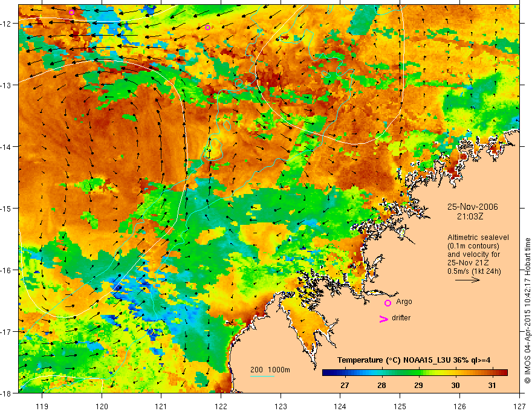Click the '21:03Z' time label

point(470,216)
